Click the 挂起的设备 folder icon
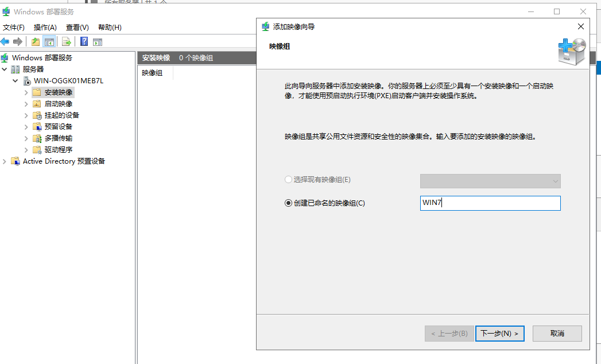The width and height of the screenshot is (601, 364). tap(37, 115)
